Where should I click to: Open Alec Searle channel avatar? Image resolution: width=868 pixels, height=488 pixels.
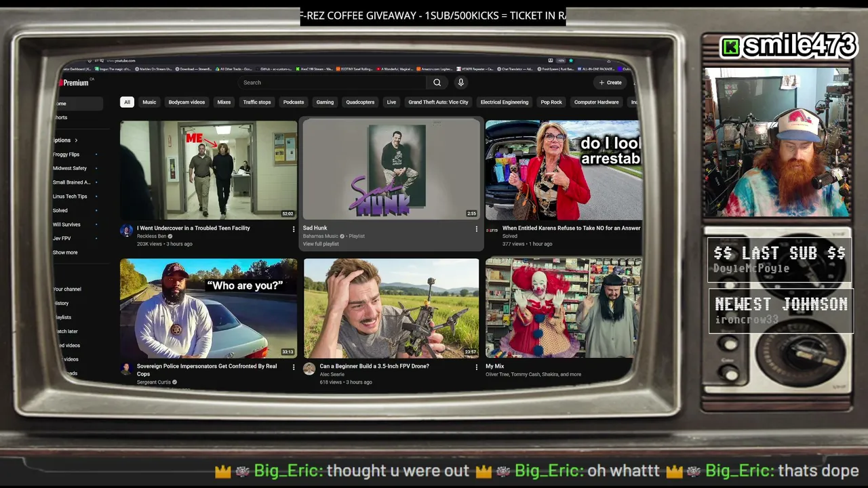tap(309, 369)
